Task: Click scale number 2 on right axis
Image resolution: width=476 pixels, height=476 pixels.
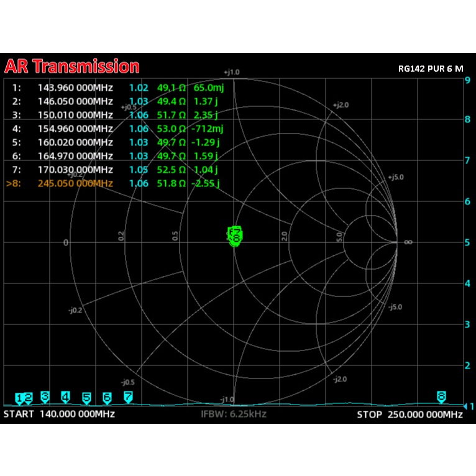Action: [x=467, y=365]
